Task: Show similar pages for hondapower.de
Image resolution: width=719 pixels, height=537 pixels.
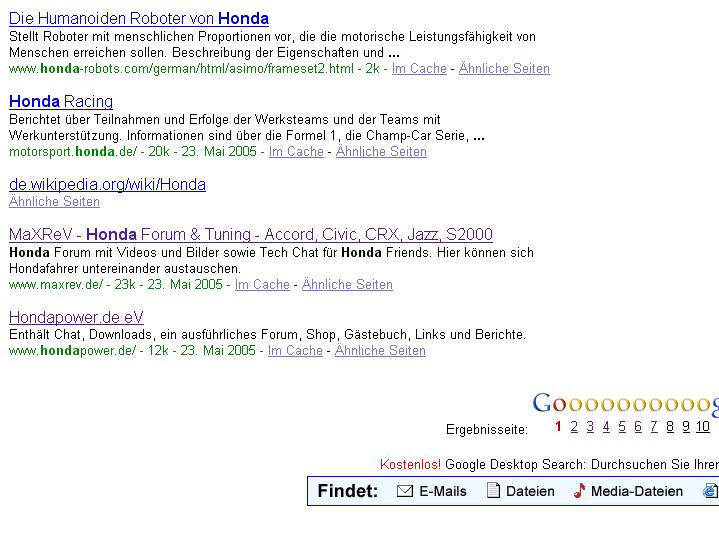Action: pyautogui.click(x=380, y=350)
